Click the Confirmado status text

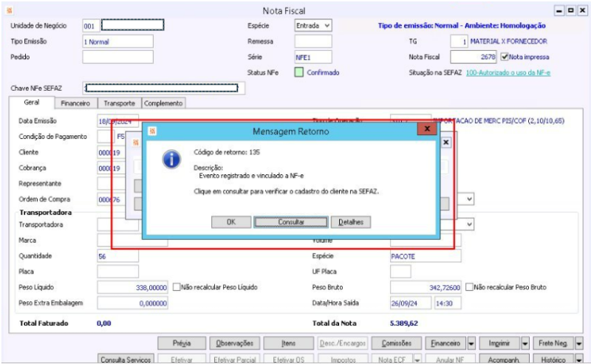pyautogui.click(x=323, y=72)
